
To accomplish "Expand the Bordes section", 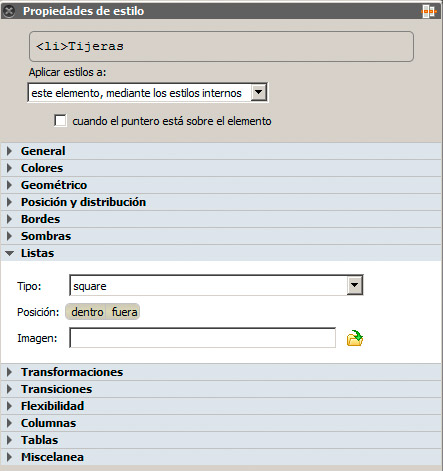I will (x=221, y=219).
